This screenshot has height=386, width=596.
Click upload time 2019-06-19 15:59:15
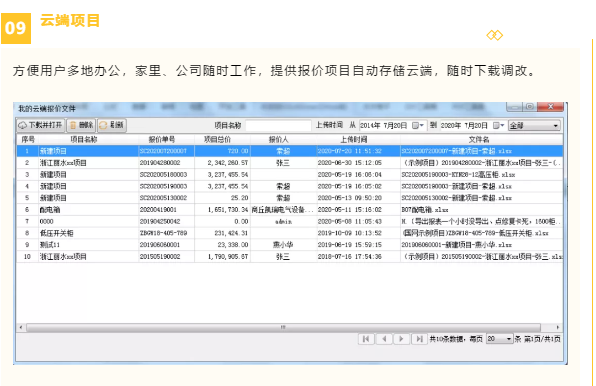click(x=349, y=245)
